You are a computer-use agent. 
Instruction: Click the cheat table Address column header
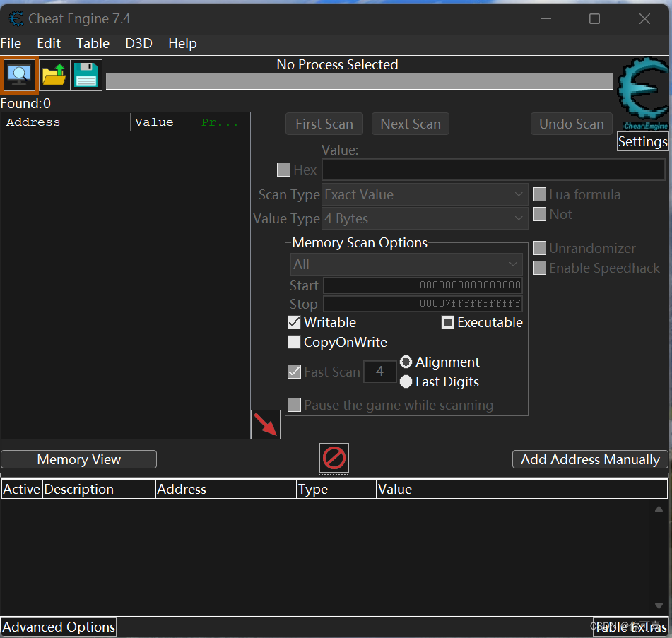point(226,489)
